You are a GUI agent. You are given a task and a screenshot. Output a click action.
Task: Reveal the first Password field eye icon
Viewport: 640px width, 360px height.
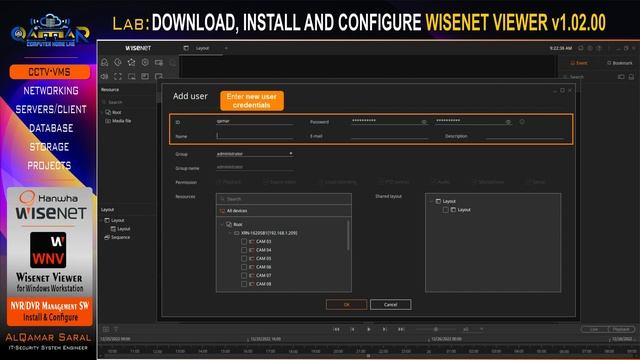click(x=424, y=122)
